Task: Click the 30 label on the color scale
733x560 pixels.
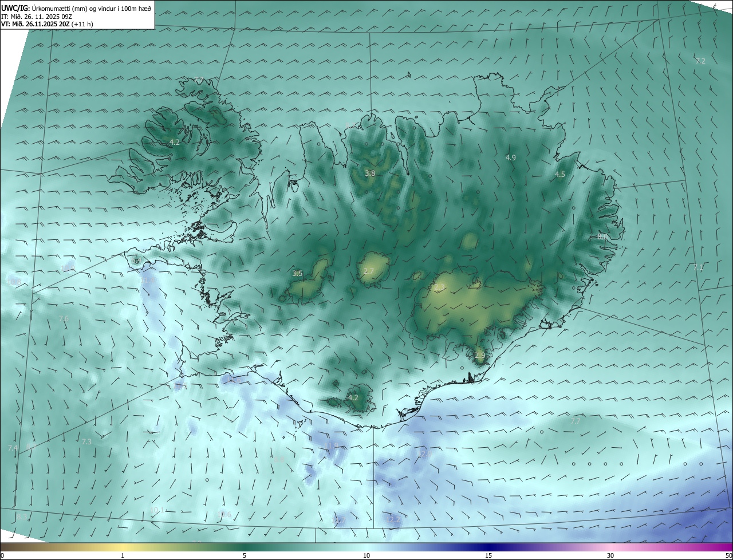Action: pyautogui.click(x=610, y=555)
